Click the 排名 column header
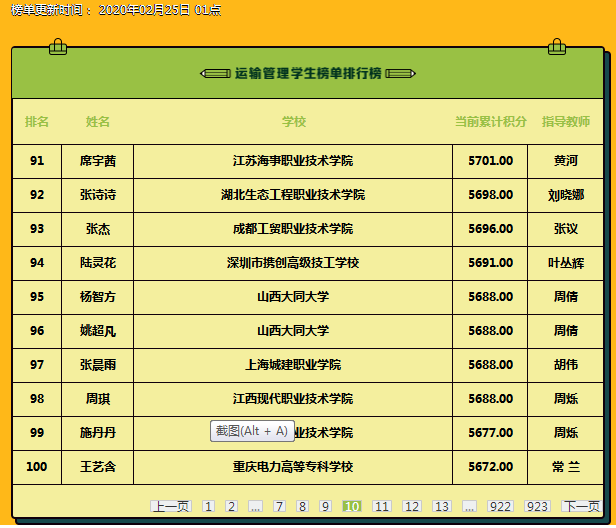Viewport: 616px width, 528px height. (37, 122)
